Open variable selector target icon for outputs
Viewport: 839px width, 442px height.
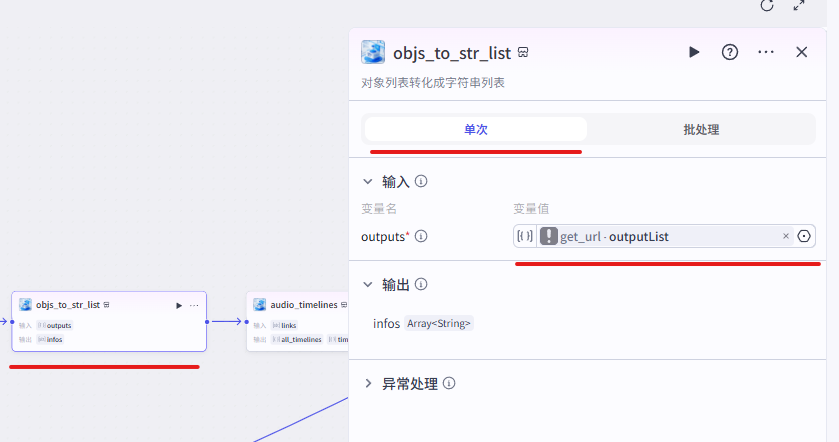(804, 236)
